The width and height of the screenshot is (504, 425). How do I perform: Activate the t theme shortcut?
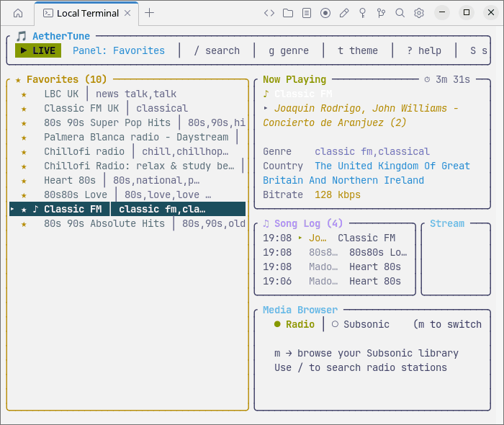click(358, 51)
